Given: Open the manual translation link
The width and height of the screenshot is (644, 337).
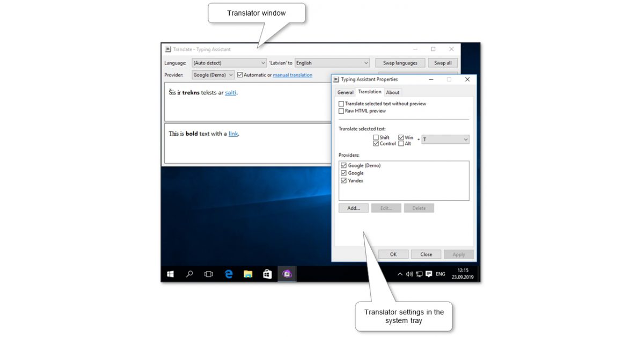Looking at the screenshot, I should click(x=292, y=75).
